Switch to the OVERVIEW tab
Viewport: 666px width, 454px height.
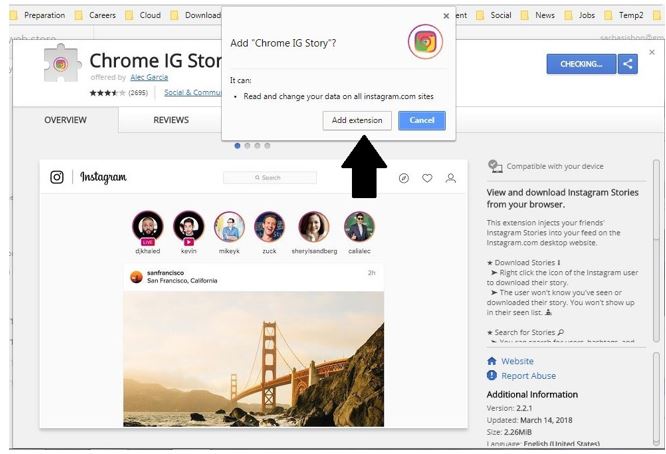65,120
